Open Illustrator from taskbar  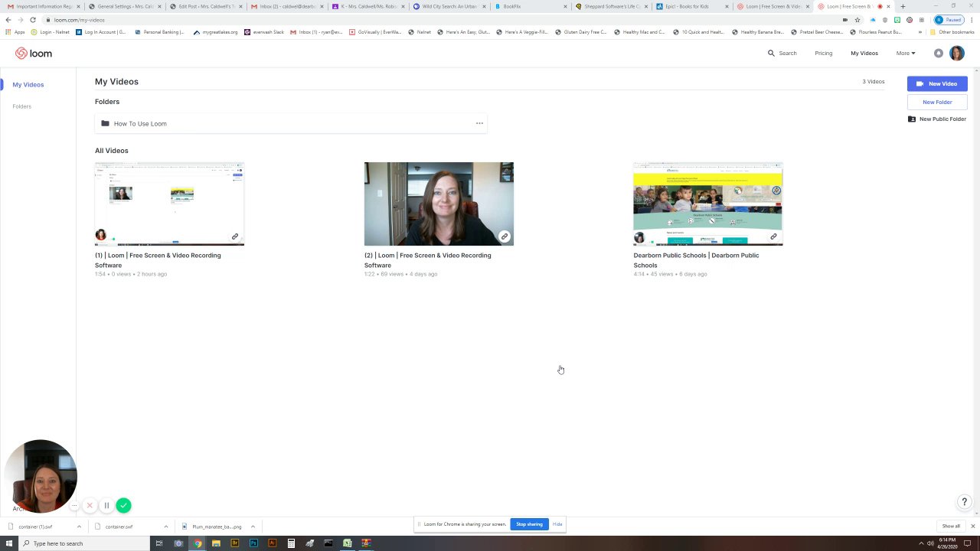pyautogui.click(x=272, y=543)
